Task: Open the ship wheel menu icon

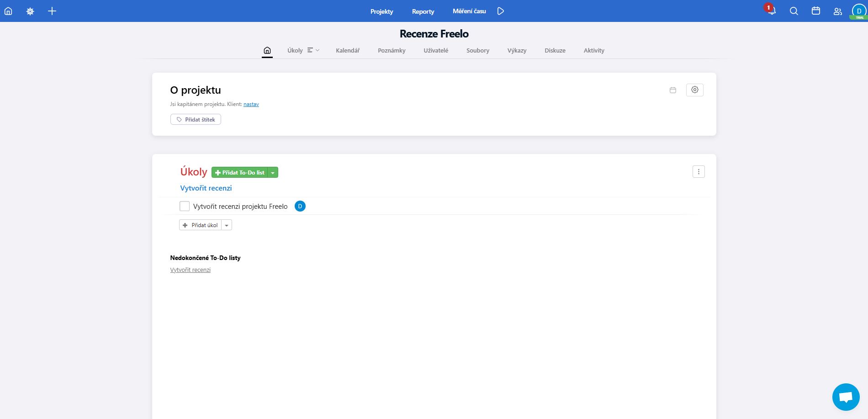Action: point(30,11)
